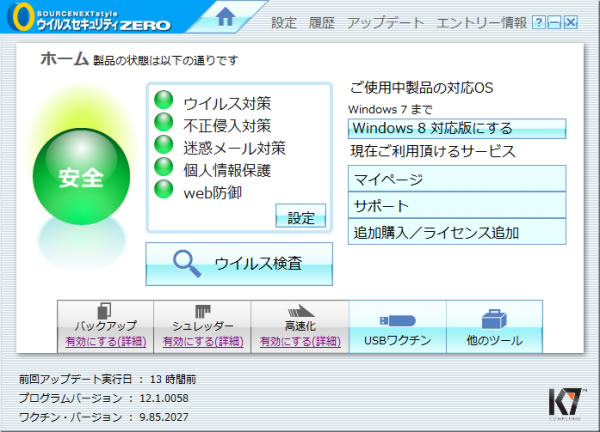Click the 現在ご利用頂けるサービス heading
The width and height of the screenshot is (600, 432).
coord(433,151)
